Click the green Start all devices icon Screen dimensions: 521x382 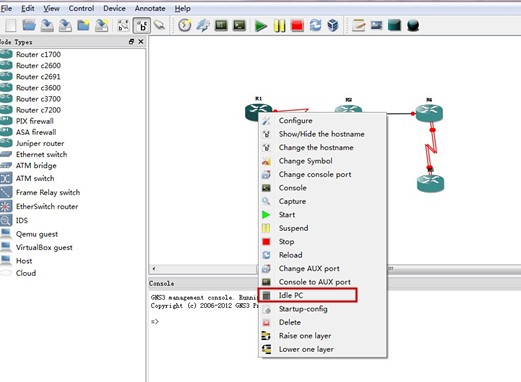[261, 26]
